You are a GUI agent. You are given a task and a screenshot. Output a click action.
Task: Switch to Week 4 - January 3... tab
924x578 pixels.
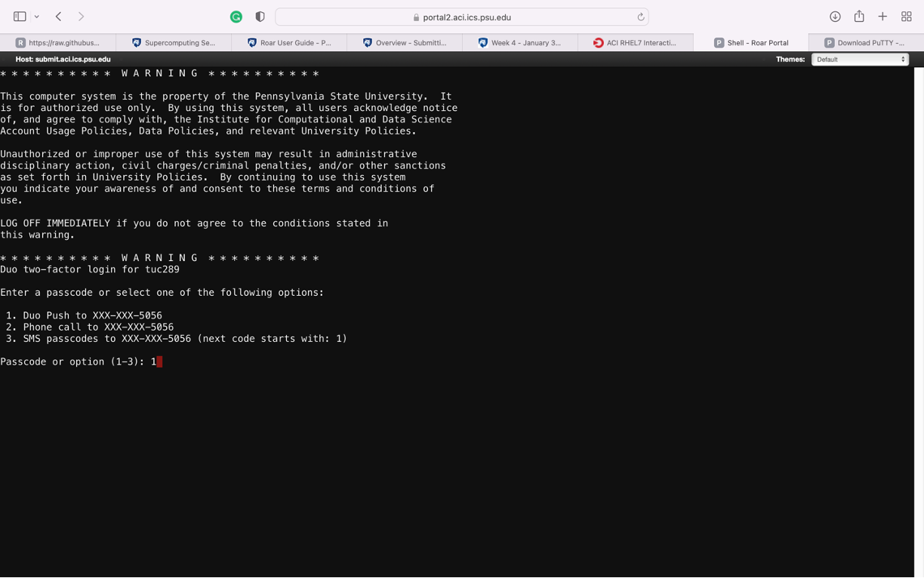pos(520,43)
